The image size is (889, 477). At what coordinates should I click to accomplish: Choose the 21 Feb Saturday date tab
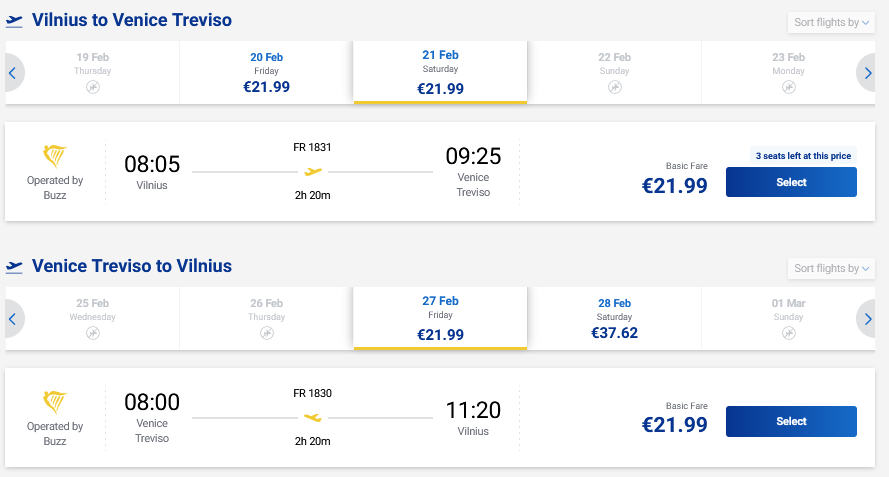(x=440, y=73)
